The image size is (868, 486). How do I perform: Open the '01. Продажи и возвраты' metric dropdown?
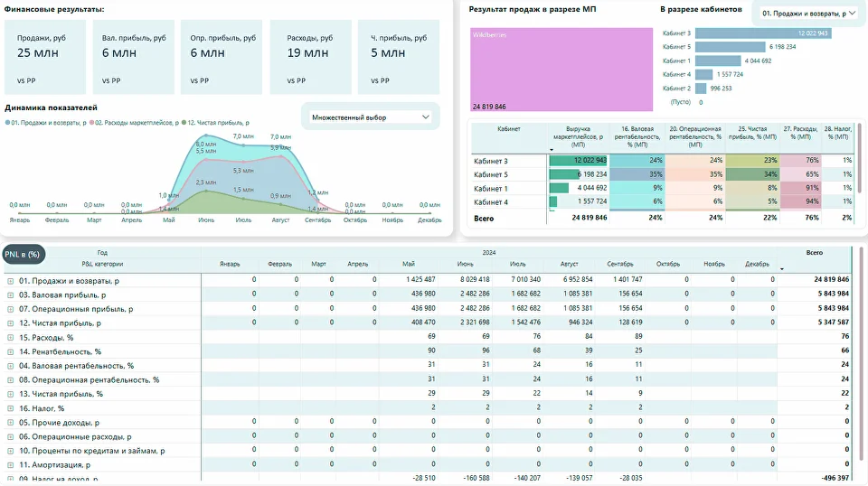point(808,14)
